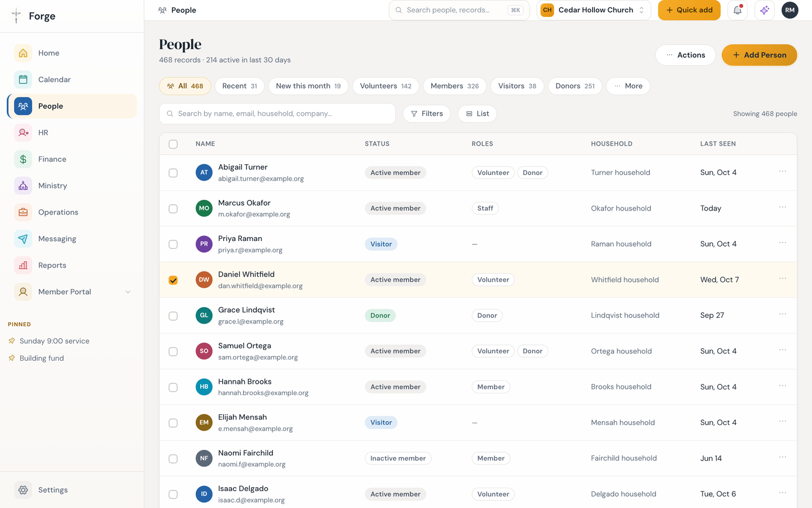812x508 pixels.
Task: Open row options for Abigail Turner
Action: [783, 172]
